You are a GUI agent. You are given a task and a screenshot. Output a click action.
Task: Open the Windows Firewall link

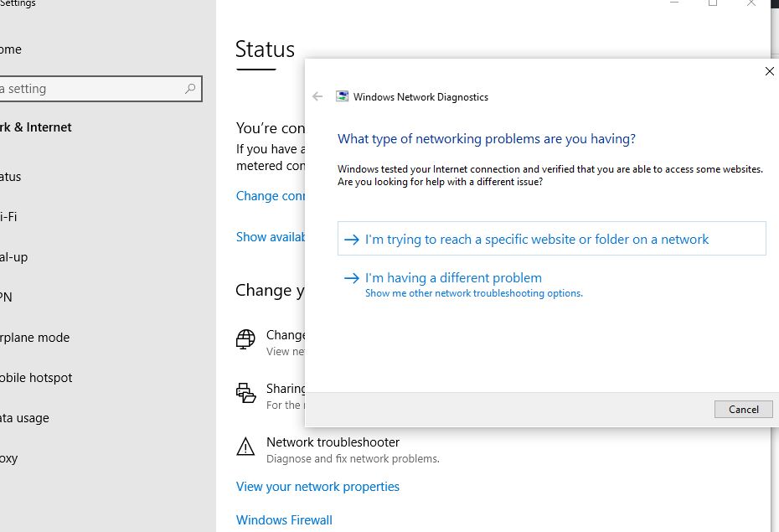(x=284, y=520)
